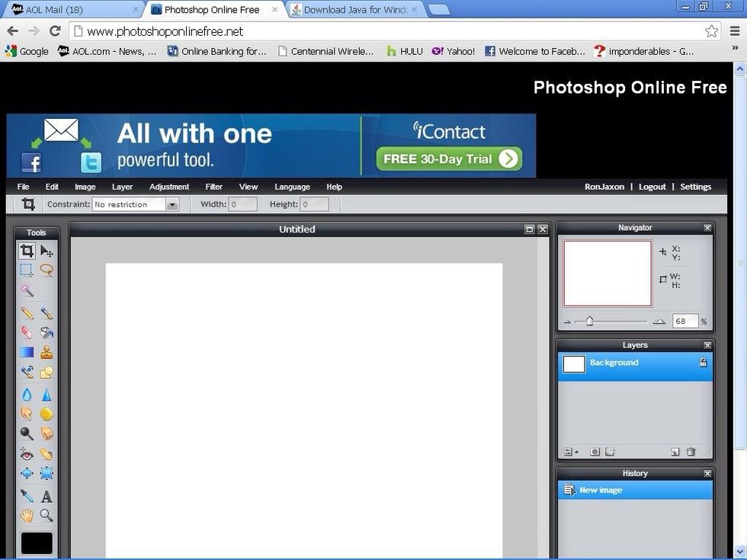
Task: Select the Crop tool in Tools panel
Action: [x=27, y=251]
